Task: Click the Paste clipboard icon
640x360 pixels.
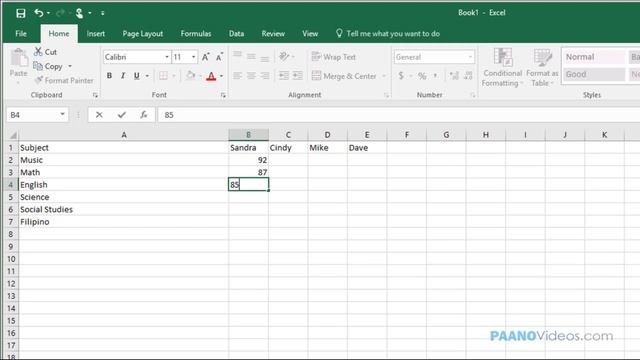Action: tap(18, 58)
